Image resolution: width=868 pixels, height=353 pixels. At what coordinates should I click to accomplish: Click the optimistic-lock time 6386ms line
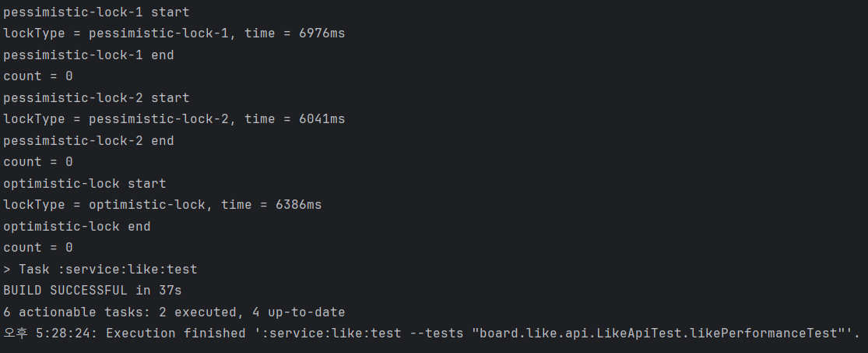coord(162,205)
